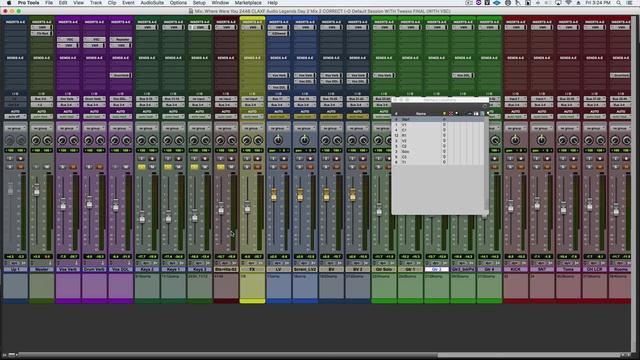Click left pan knob on Master track
Screen dimensions: 640x360
pyautogui.click(x=36, y=141)
